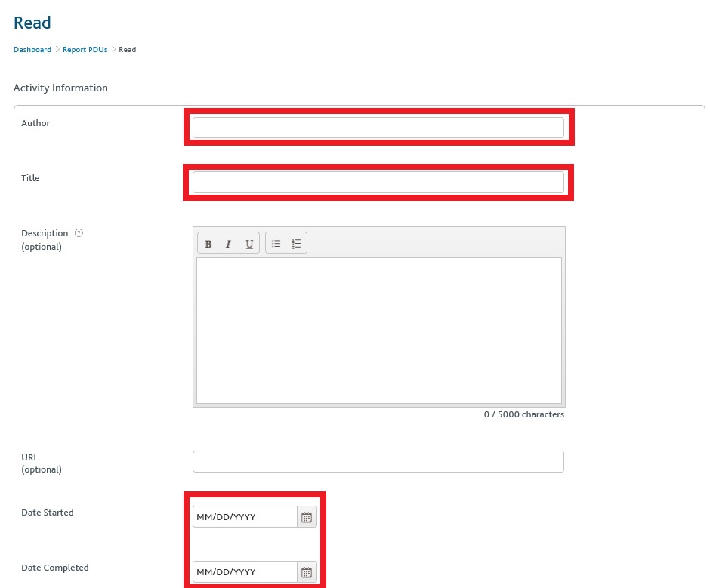Click the 'Read' breadcrumb text
Image resolution: width=710 pixels, height=588 pixels.
coord(127,49)
